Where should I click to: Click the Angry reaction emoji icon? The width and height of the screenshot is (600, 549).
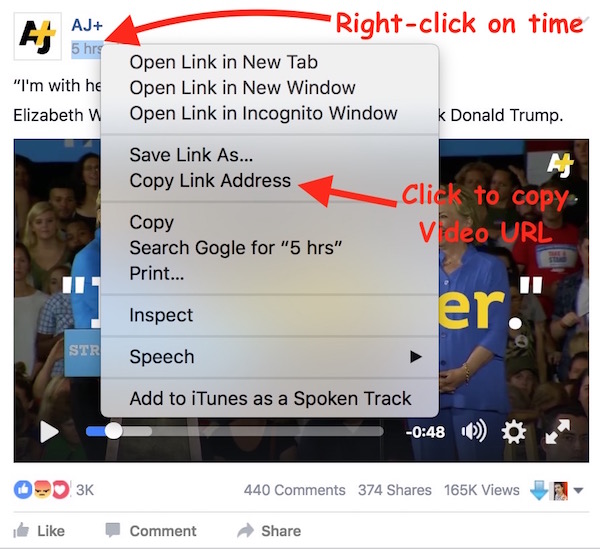click(42, 490)
